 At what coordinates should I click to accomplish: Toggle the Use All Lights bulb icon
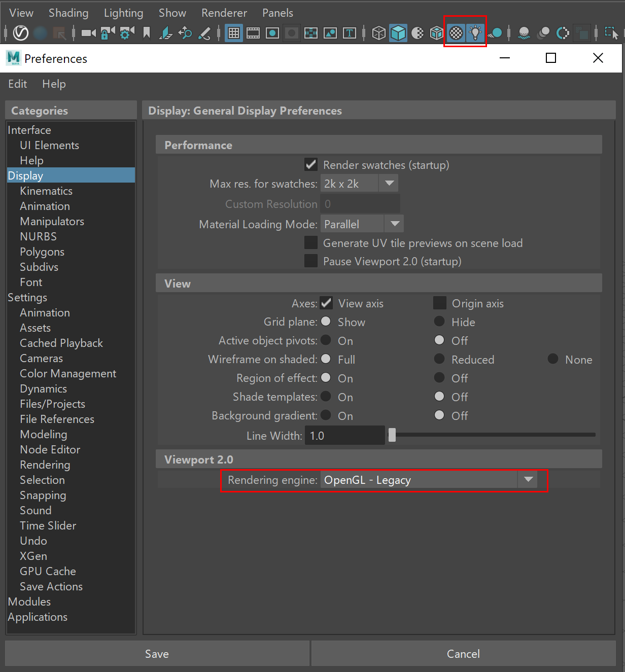pos(475,33)
